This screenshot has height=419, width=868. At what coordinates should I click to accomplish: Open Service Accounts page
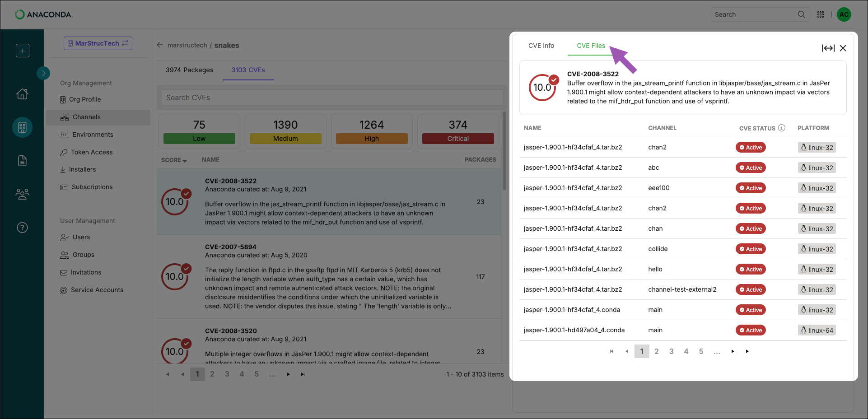pyautogui.click(x=92, y=290)
